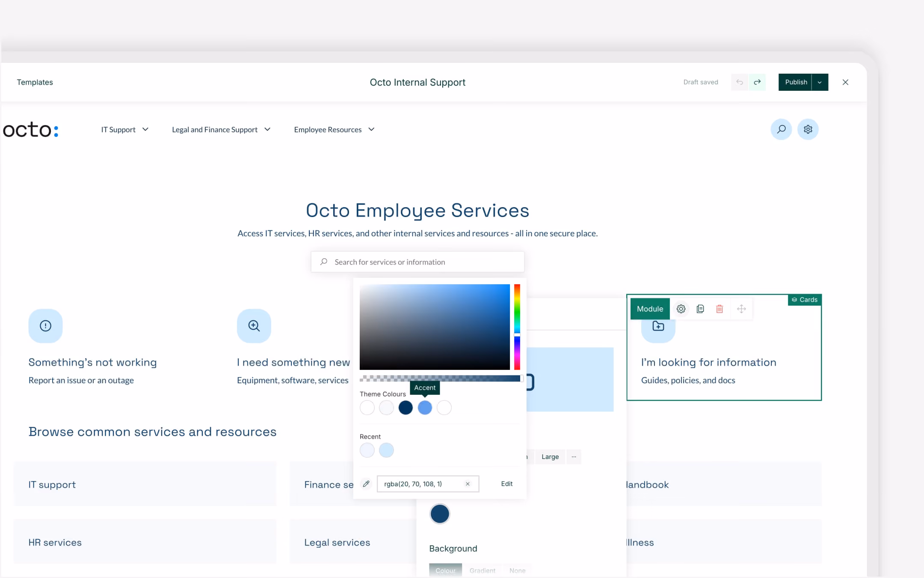Expand the Employee Resources menu
924x578 pixels.
coord(334,130)
